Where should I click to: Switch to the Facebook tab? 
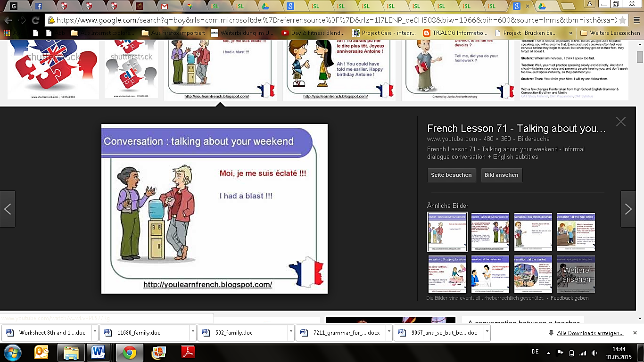[x=39, y=6]
